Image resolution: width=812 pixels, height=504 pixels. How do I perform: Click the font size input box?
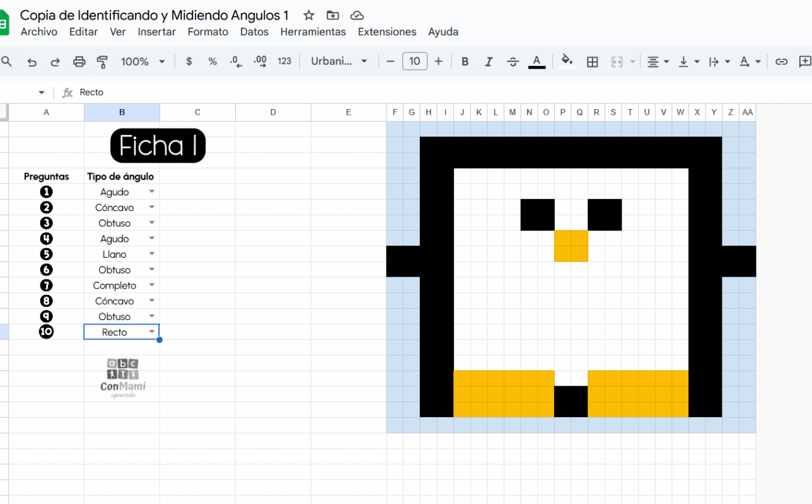414,62
